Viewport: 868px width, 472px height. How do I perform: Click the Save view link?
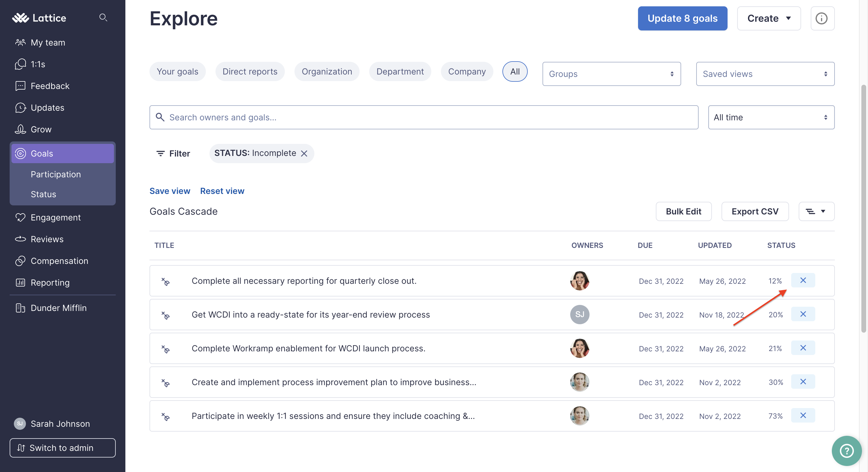tap(170, 191)
